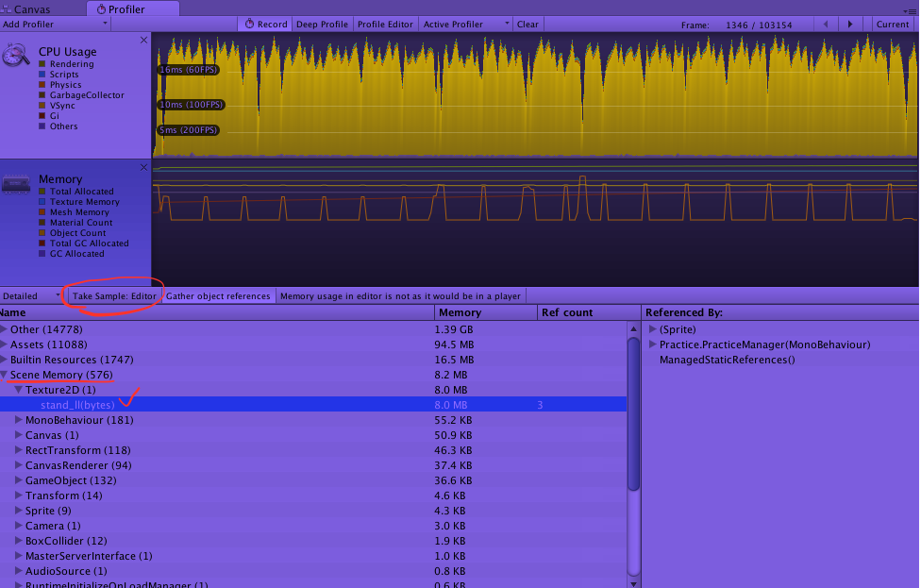Click ManagedStaticReferences() entry

[728, 360]
